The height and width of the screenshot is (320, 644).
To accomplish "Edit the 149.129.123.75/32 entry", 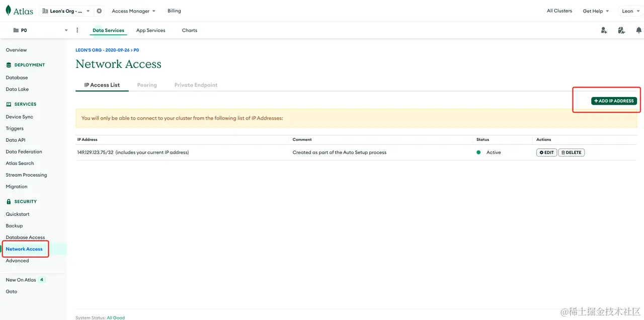I will pyautogui.click(x=546, y=152).
